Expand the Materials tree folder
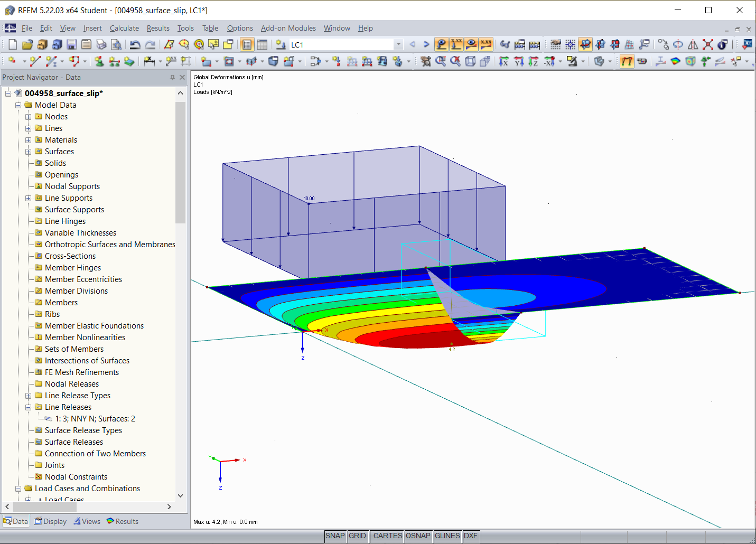Image resolution: width=756 pixels, height=544 pixels. tap(29, 140)
